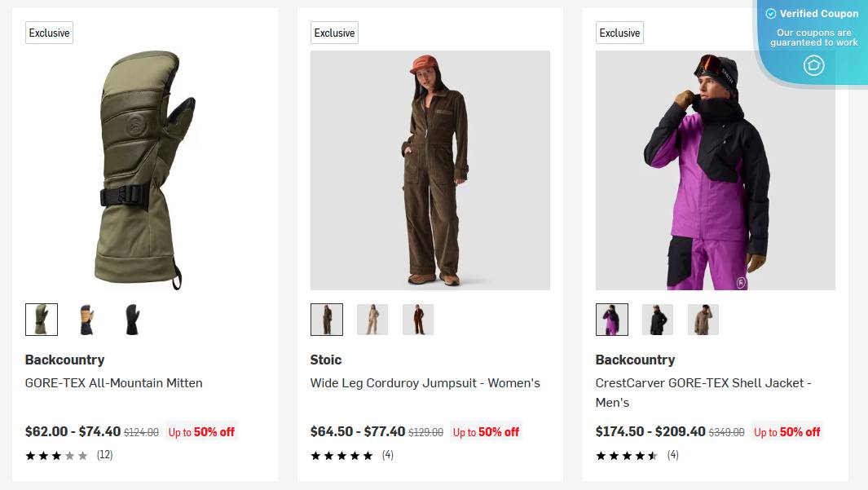Image resolution: width=868 pixels, height=490 pixels.
Task: Click the mitten's 3-star rating
Action: 56,455
